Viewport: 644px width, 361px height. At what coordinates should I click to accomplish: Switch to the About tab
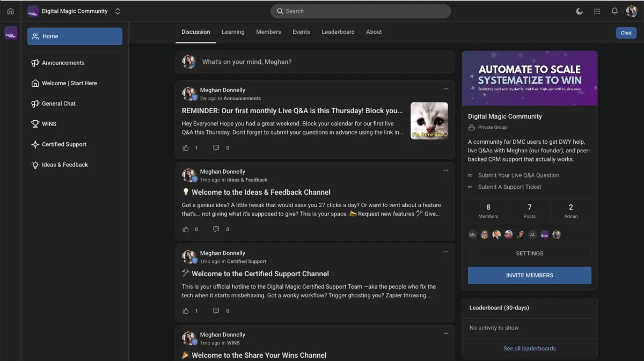374,32
